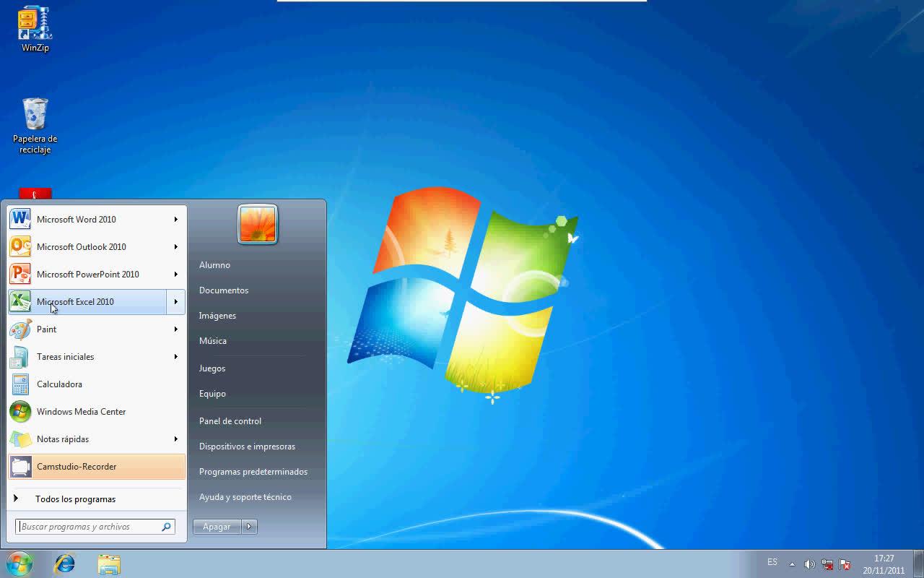
Task: Open Documentos from the Start menu
Action: coord(224,290)
